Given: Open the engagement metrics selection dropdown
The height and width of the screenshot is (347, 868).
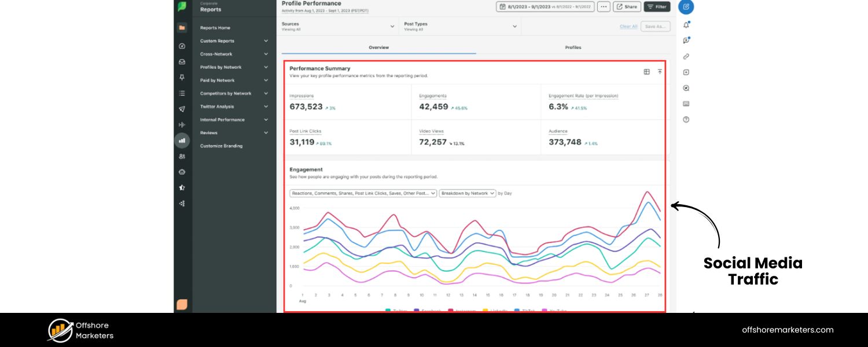Looking at the screenshot, I should point(363,193).
